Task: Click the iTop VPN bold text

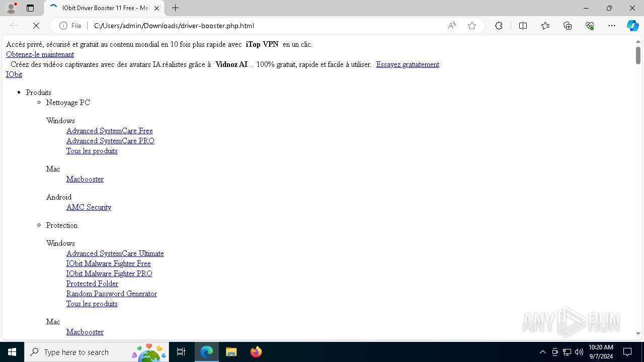Action: 262,44
